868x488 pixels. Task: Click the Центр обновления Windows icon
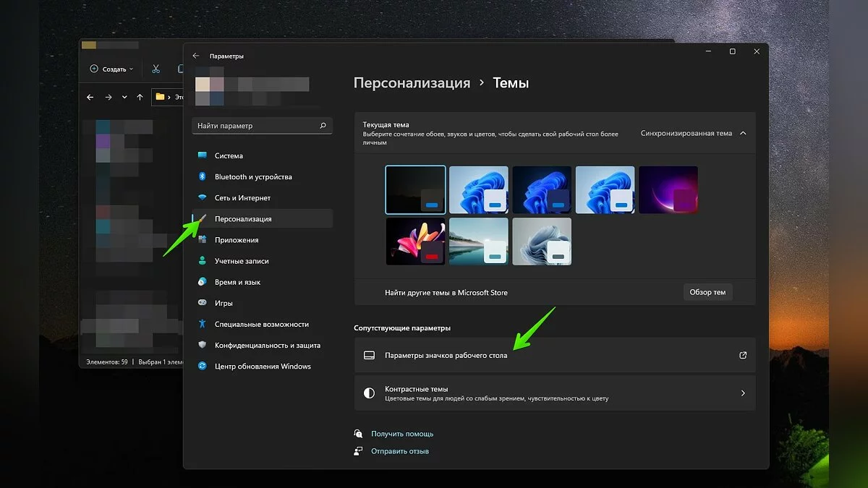[202, 366]
